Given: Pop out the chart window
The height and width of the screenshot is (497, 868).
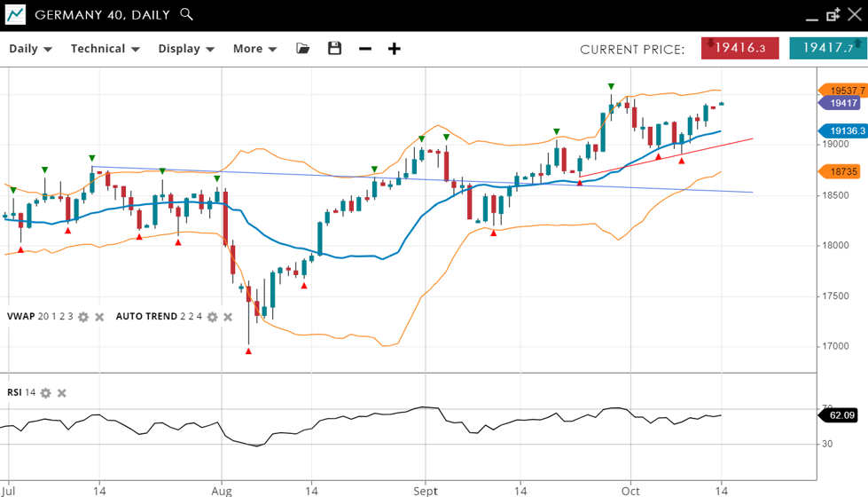Looking at the screenshot, I should pos(833,15).
